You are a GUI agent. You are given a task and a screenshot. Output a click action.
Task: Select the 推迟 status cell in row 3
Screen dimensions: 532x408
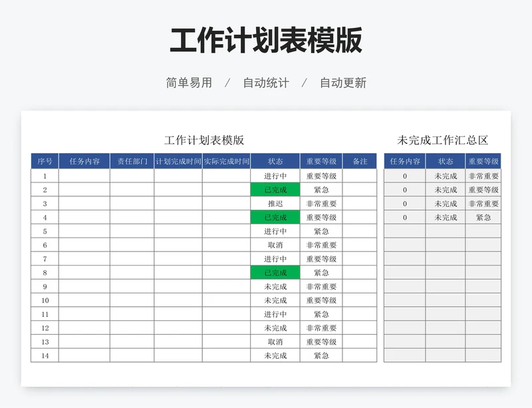coord(275,204)
